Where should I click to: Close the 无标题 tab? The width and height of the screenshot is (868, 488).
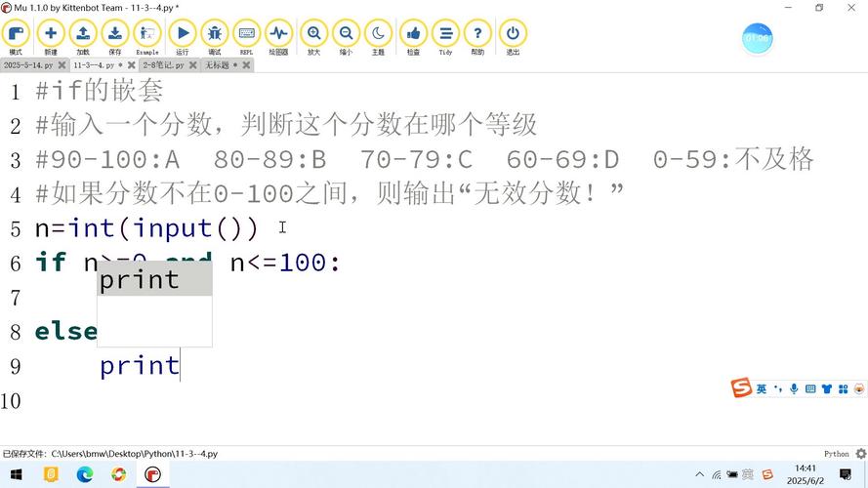tap(246, 65)
